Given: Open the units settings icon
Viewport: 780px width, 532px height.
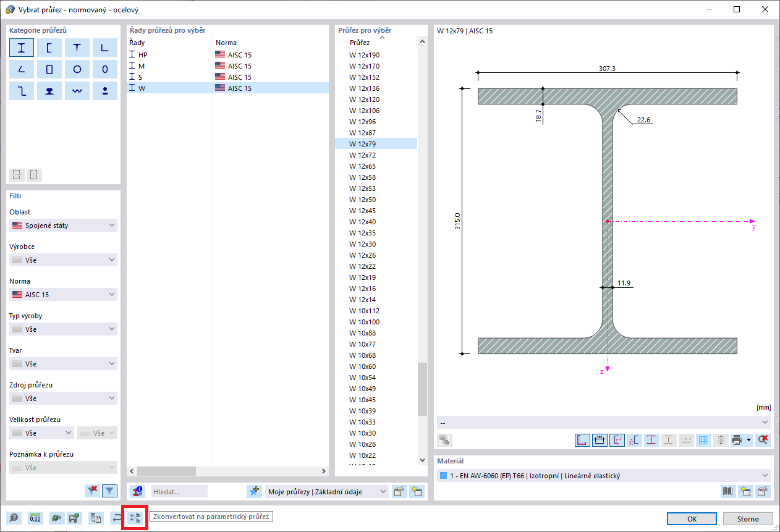Looking at the screenshot, I should coord(36,518).
